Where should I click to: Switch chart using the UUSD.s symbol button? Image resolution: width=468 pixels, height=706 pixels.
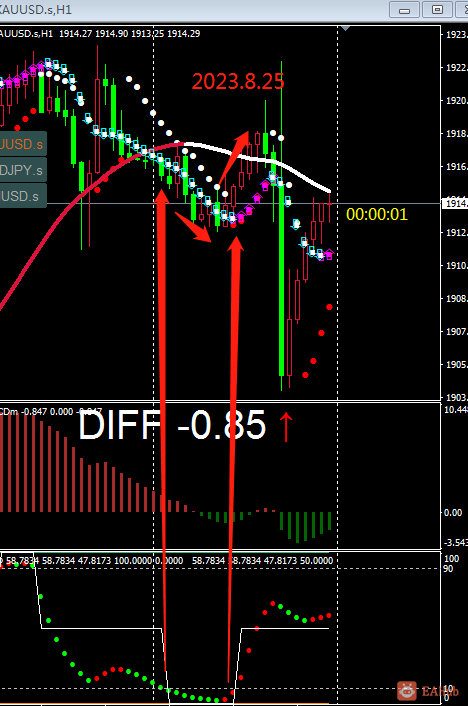tap(23, 144)
